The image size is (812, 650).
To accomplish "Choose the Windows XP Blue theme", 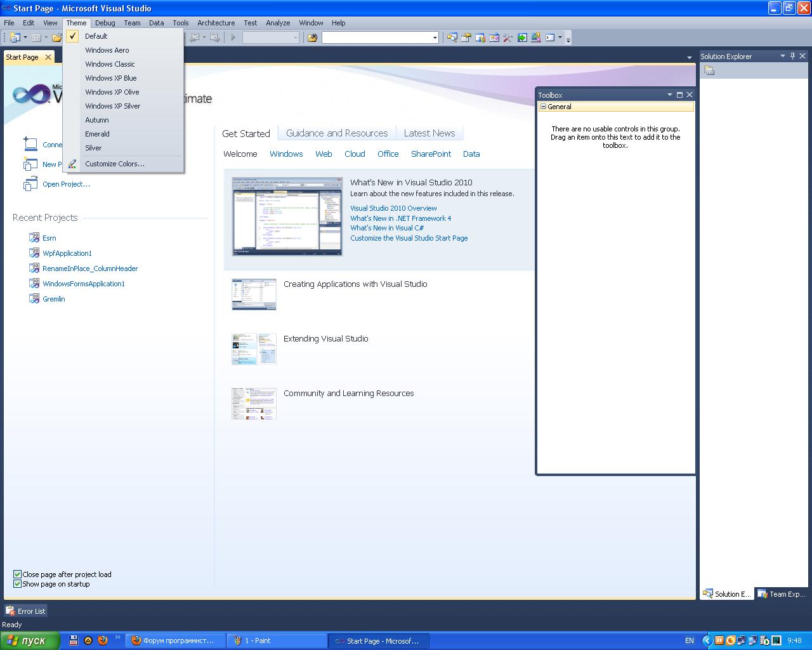I will [x=111, y=78].
